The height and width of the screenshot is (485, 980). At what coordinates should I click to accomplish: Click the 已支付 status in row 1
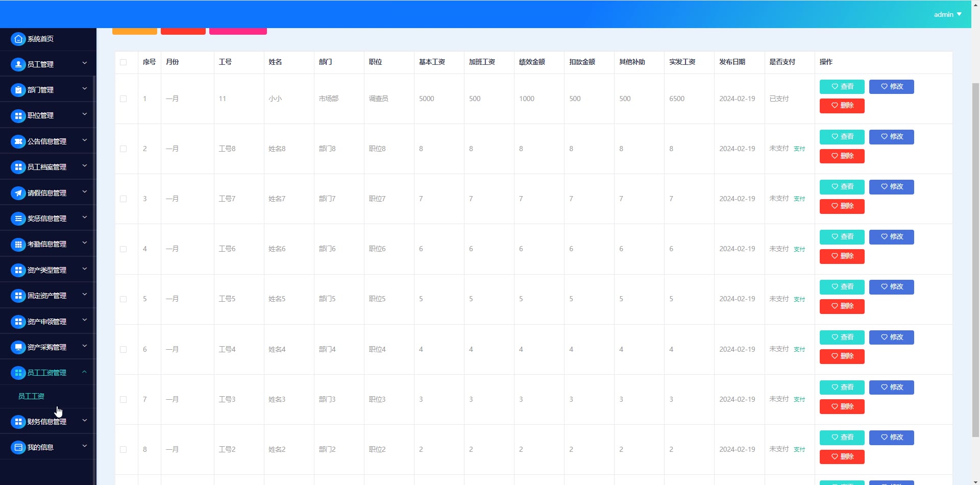pyautogui.click(x=779, y=99)
